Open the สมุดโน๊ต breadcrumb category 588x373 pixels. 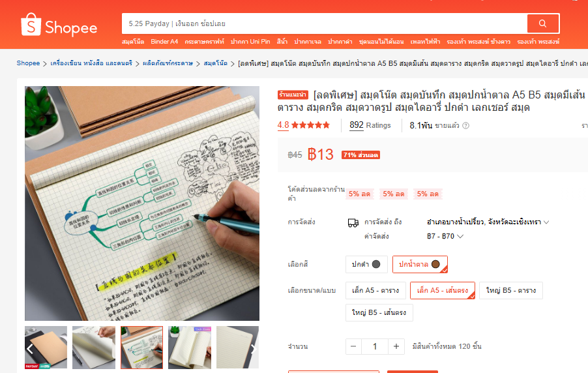click(x=216, y=63)
